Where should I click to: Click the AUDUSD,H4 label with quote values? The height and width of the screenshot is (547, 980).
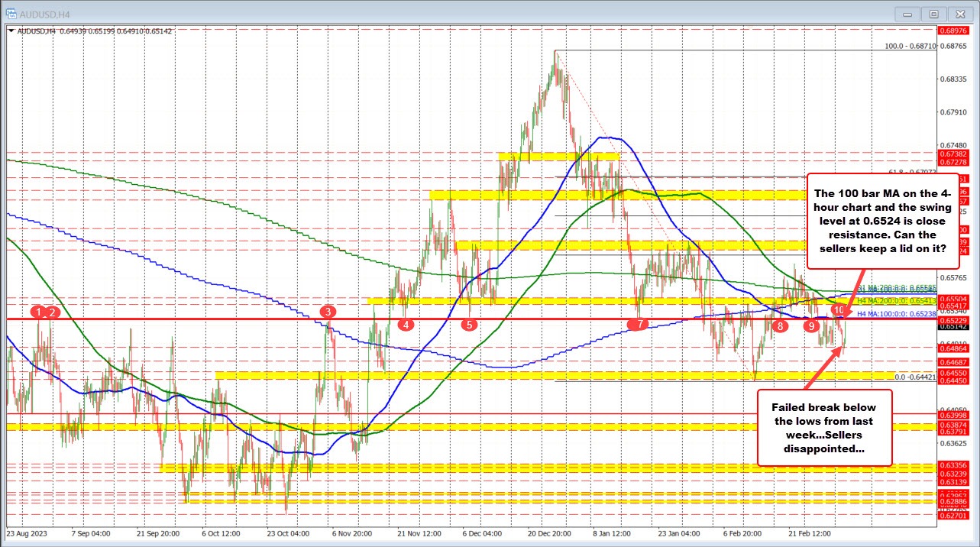coord(92,32)
